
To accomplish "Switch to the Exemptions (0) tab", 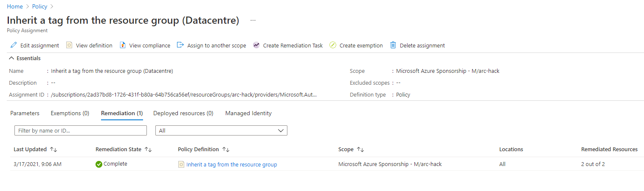I will (x=70, y=113).
